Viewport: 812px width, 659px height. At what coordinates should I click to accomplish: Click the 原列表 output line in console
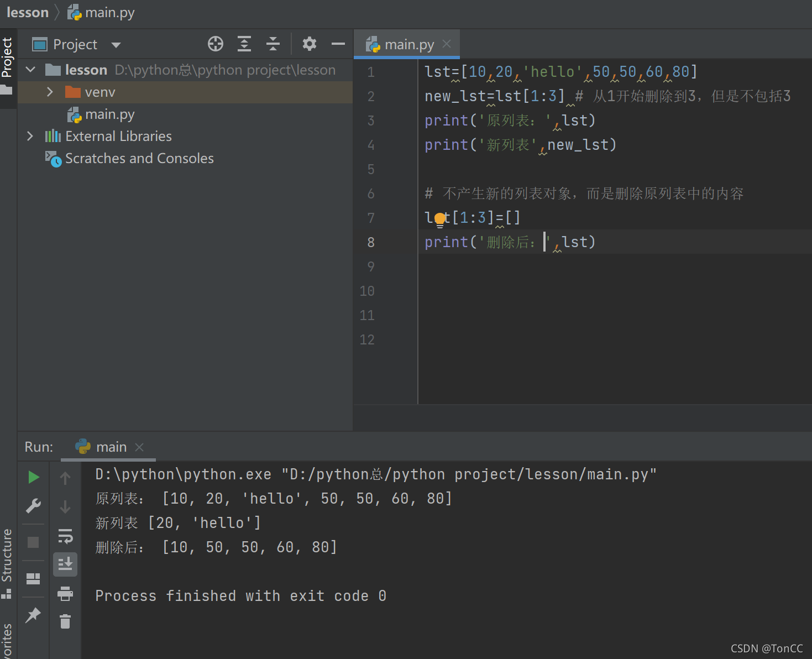(x=274, y=499)
